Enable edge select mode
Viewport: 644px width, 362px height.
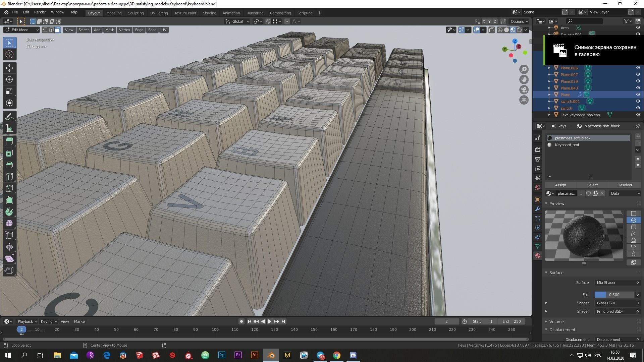point(51,30)
